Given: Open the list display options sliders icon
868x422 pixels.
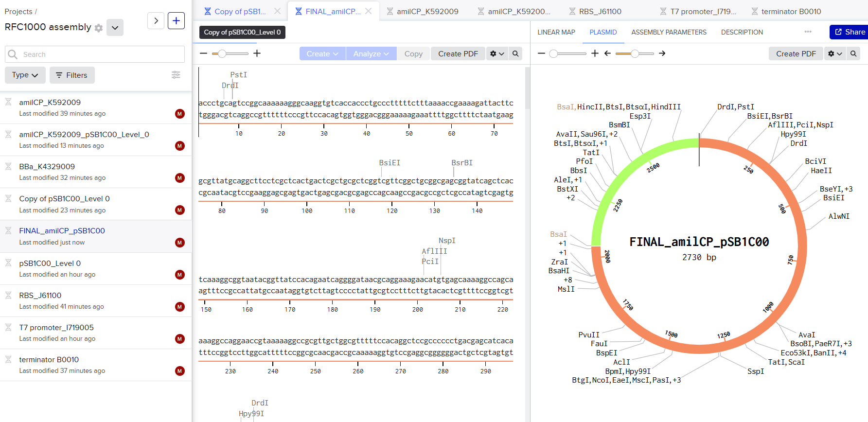Looking at the screenshot, I should pyautogui.click(x=176, y=74).
